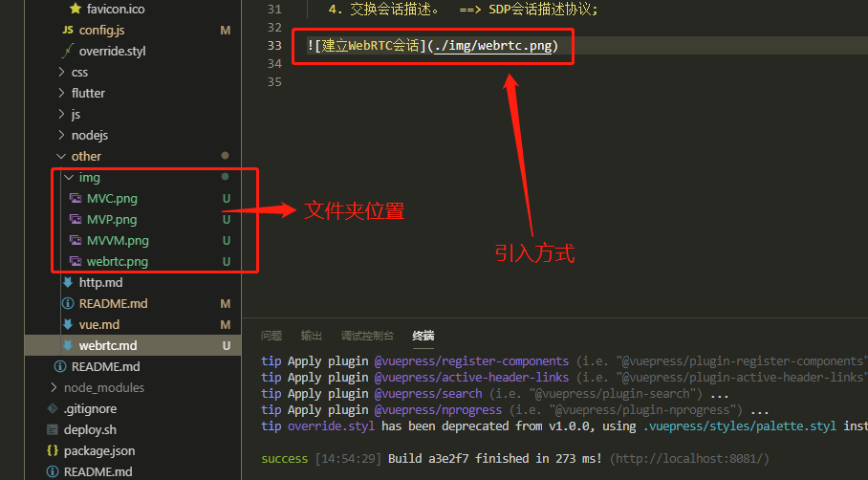
Task: Click the braces icon beside package.json
Action: [53, 450]
